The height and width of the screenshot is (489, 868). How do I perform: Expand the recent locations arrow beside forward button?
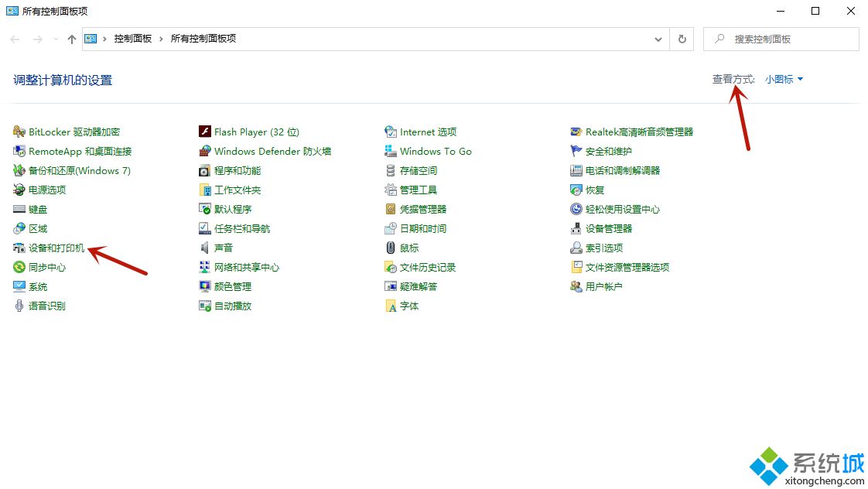[56, 39]
